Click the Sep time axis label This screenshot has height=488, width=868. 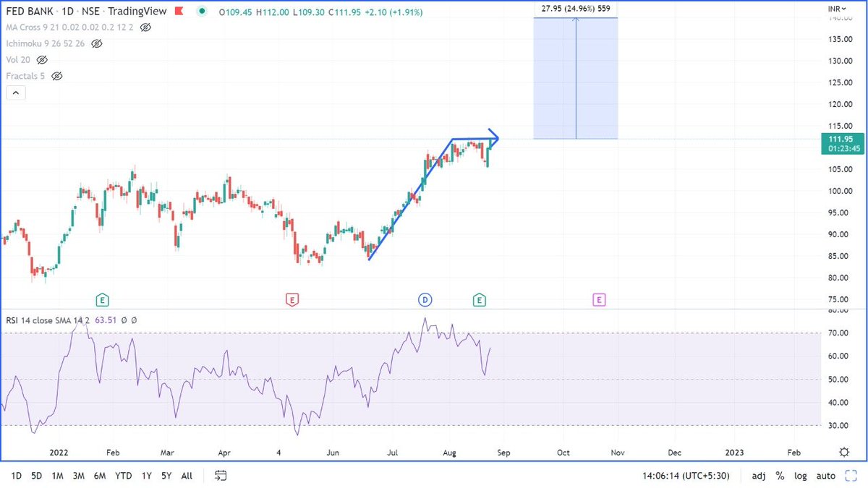coord(503,453)
